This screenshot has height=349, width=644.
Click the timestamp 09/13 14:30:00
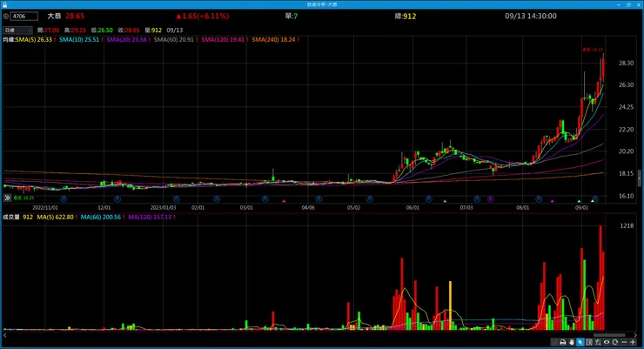tap(531, 16)
